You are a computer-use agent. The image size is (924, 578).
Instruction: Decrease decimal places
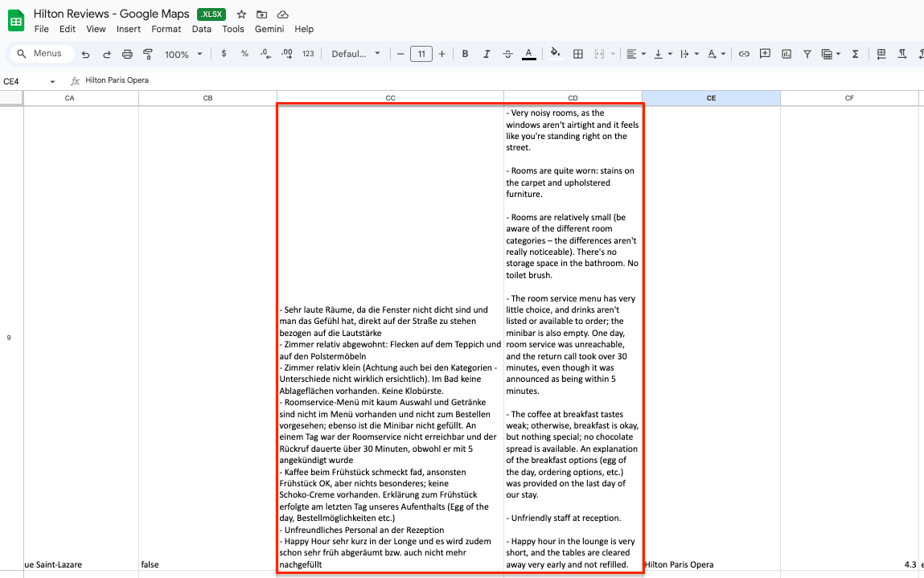[265, 54]
